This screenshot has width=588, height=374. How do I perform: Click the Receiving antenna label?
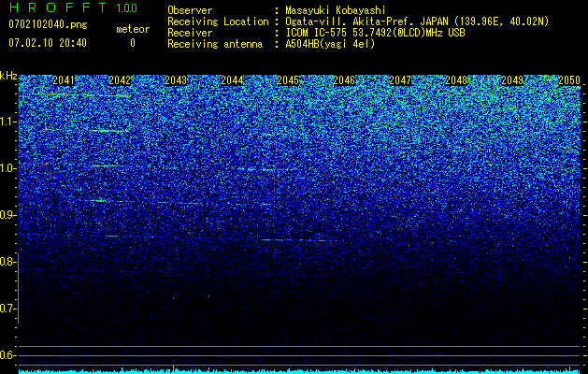[x=215, y=44]
